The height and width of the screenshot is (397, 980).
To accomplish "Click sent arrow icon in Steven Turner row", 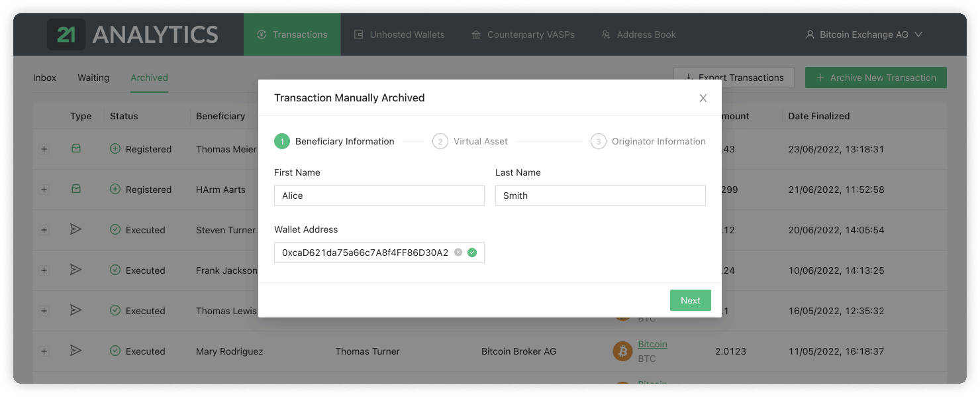I will coord(76,229).
